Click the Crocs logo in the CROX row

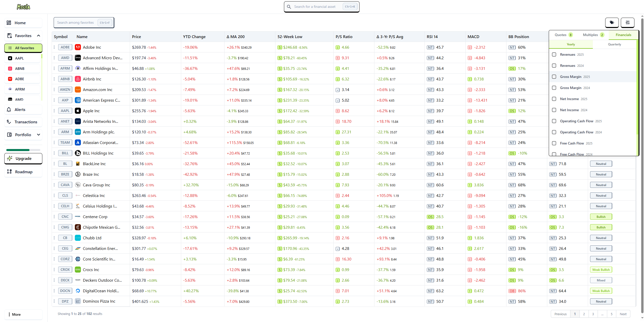[78, 270]
